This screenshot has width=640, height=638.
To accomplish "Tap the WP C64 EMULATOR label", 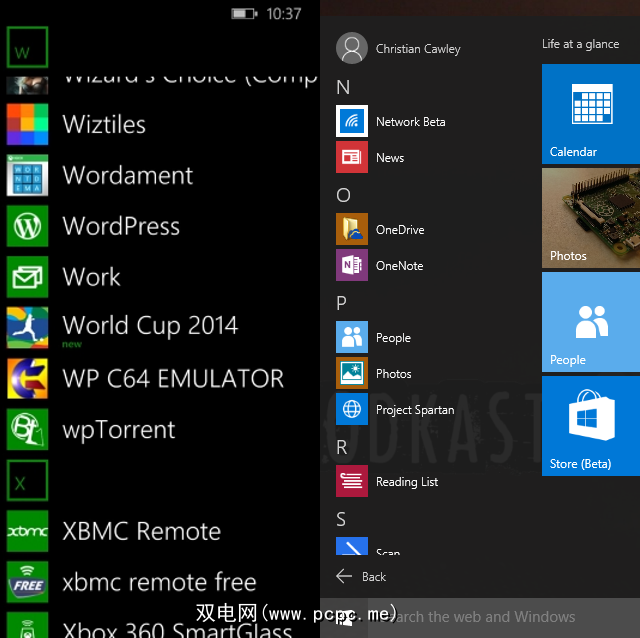I will (x=173, y=378).
